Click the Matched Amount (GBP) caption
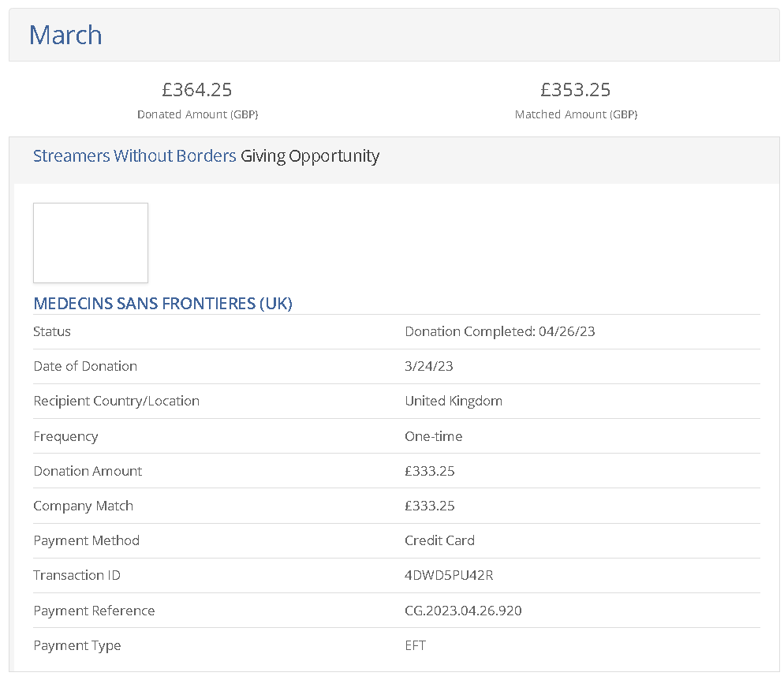 coord(576,114)
